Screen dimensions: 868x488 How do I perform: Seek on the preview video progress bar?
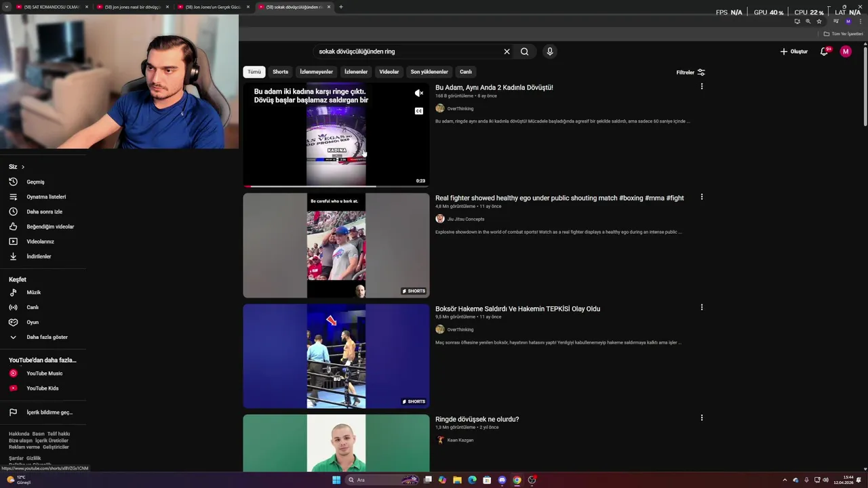pyautogui.click(x=336, y=186)
